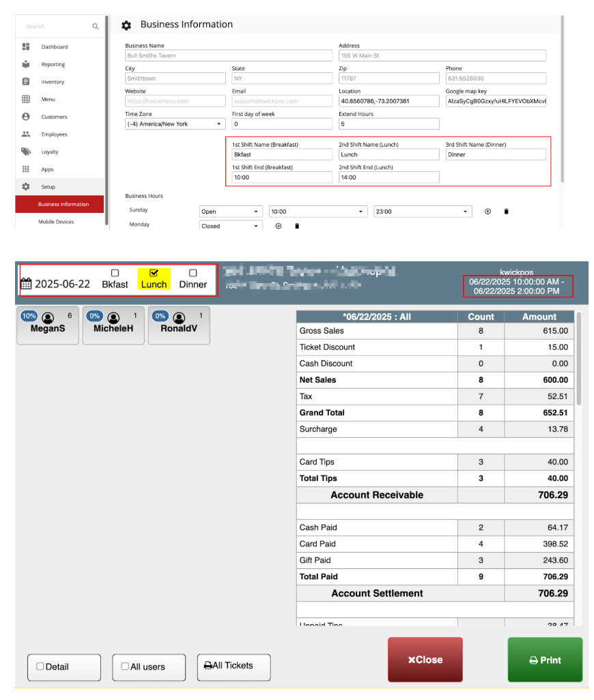This screenshot has height=700, width=594.
Task: Click the 1st Shift Name Bkfast field
Action: tap(282, 154)
